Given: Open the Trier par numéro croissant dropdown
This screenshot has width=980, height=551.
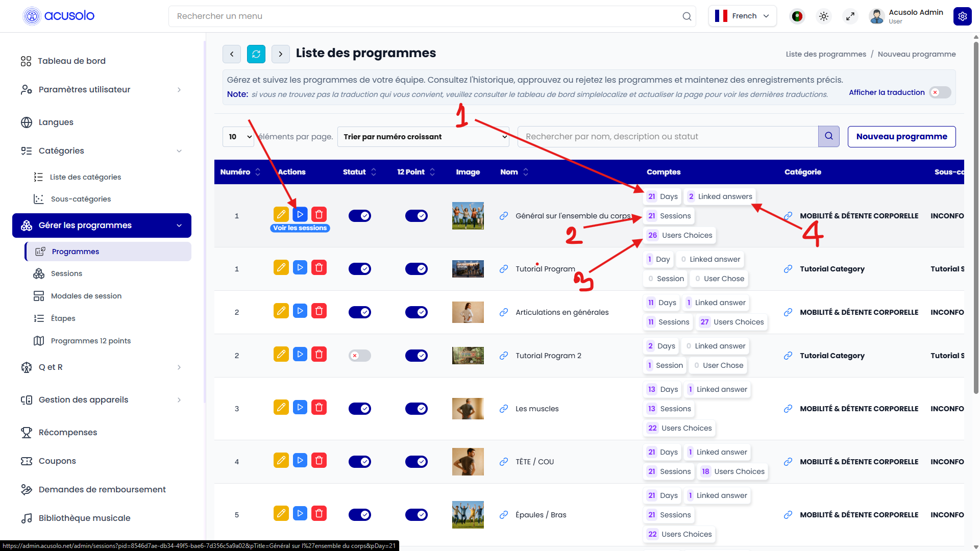Looking at the screenshot, I should pyautogui.click(x=423, y=137).
